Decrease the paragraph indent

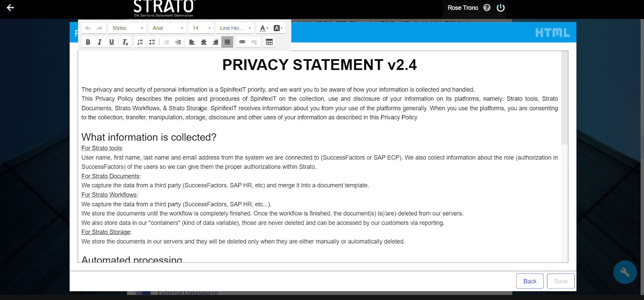pyautogui.click(x=166, y=42)
